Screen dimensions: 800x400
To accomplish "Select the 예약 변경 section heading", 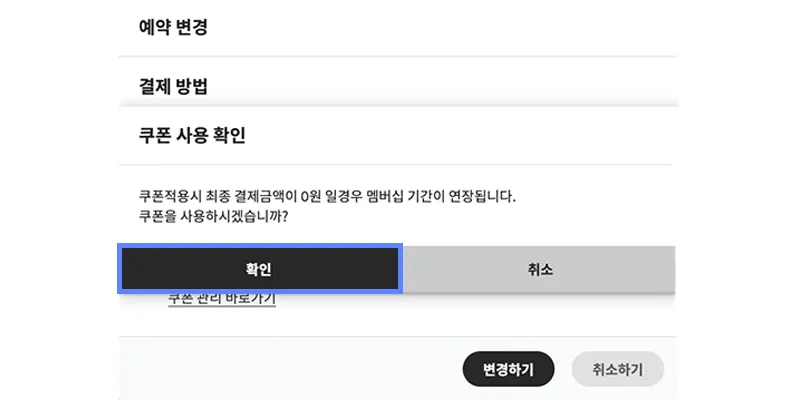I will click(x=173, y=28).
